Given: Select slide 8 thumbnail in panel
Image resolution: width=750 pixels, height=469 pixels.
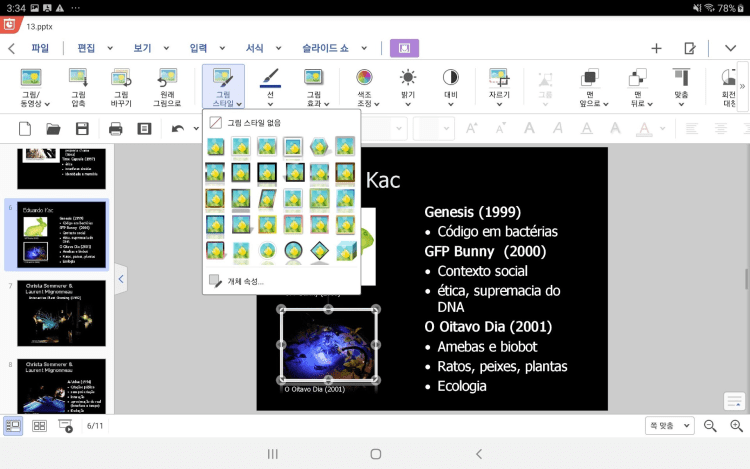Looking at the screenshot, I should (x=61, y=386).
